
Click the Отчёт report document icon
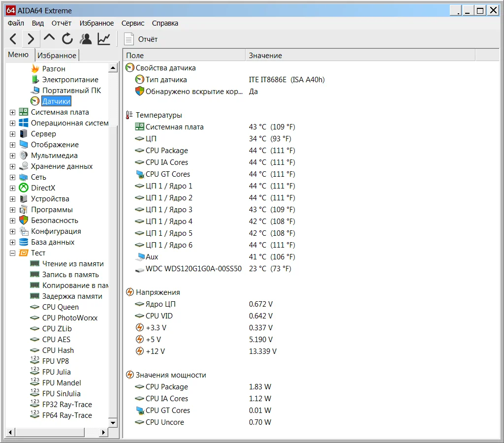129,39
